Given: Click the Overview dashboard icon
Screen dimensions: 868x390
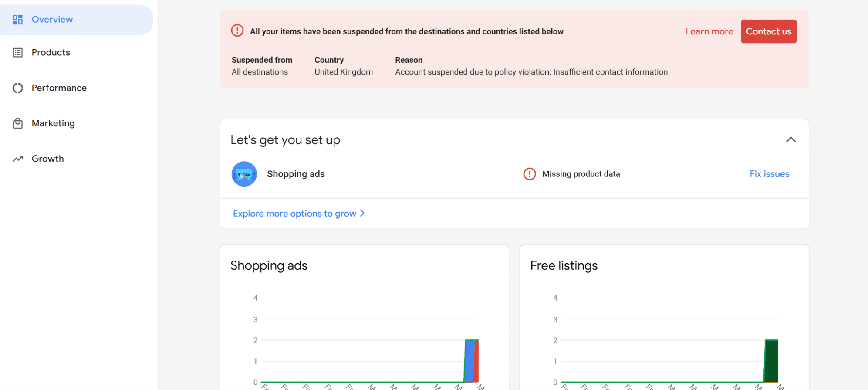Looking at the screenshot, I should pyautogui.click(x=18, y=20).
